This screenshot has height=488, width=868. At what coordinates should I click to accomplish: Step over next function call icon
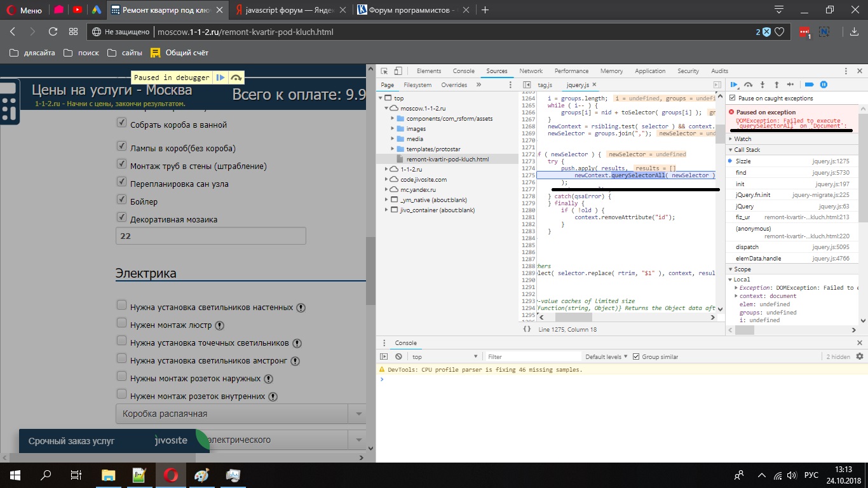[749, 84]
